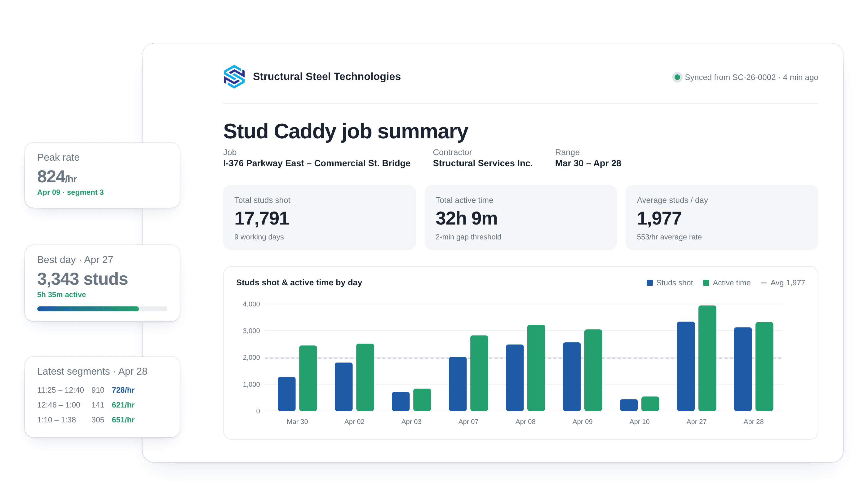Click 'Apr 09 · segment 3' text

(70, 192)
